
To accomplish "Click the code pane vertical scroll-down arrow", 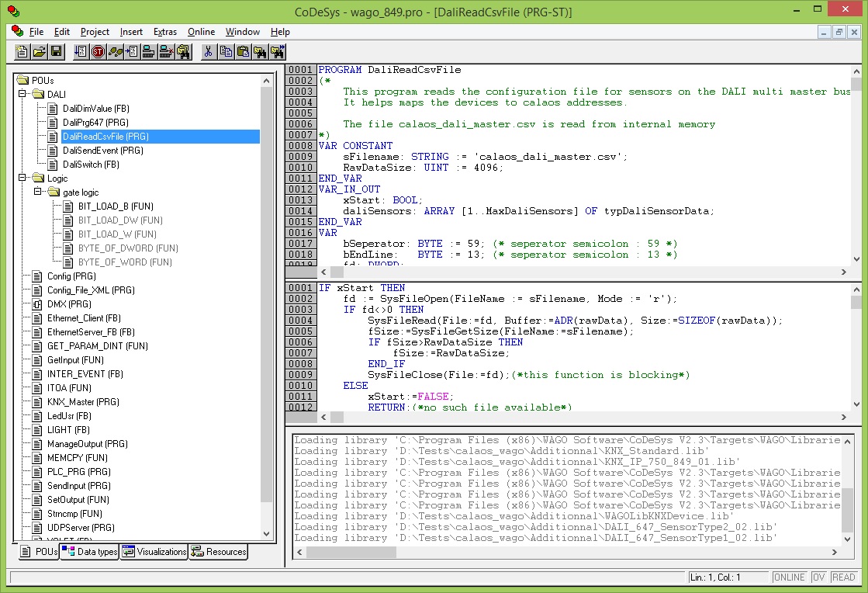I will click(856, 404).
